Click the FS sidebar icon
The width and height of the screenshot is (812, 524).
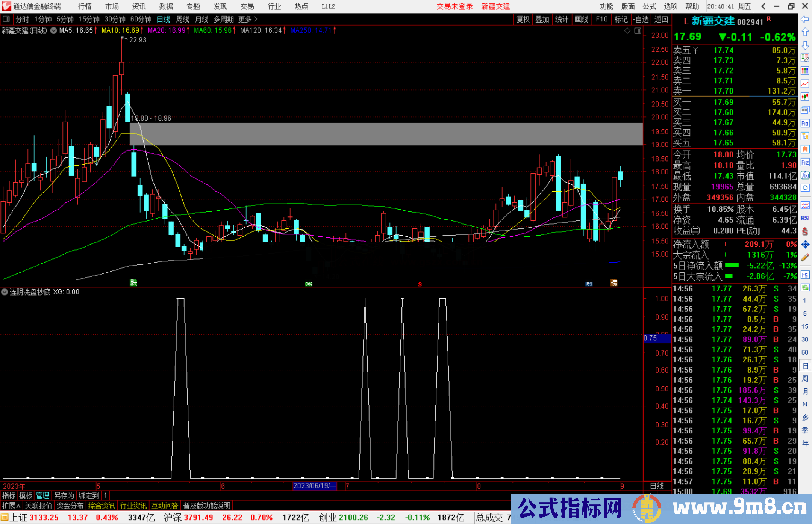point(805,275)
